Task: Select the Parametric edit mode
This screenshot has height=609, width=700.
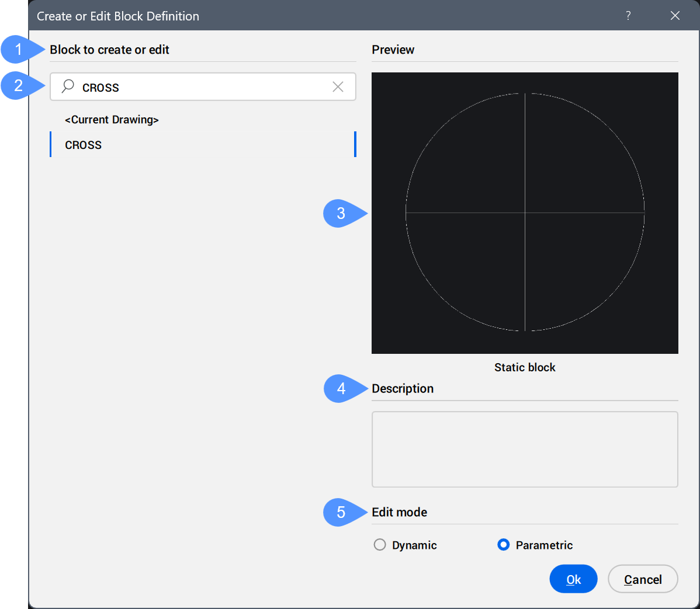Action: [503, 545]
